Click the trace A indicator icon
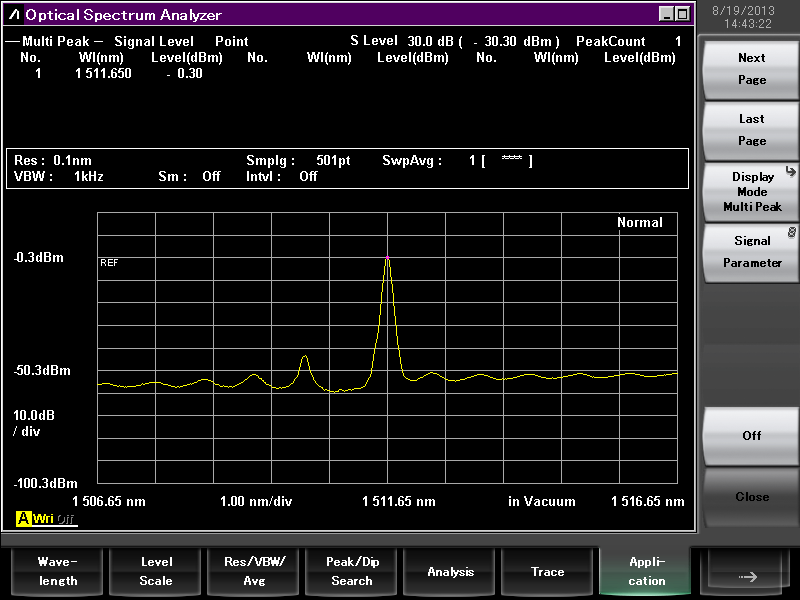The width and height of the screenshot is (800, 600). click(23, 518)
